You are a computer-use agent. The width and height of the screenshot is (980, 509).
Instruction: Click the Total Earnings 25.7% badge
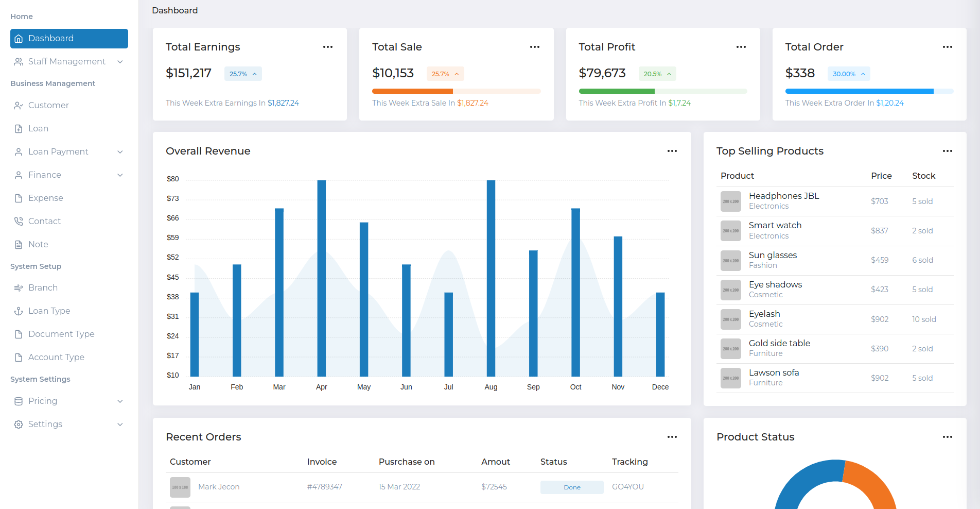[243, 74]
